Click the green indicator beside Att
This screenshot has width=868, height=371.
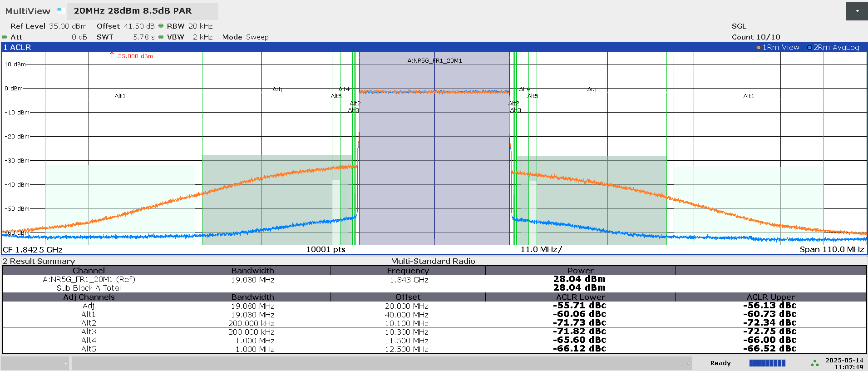click(5, 37)
